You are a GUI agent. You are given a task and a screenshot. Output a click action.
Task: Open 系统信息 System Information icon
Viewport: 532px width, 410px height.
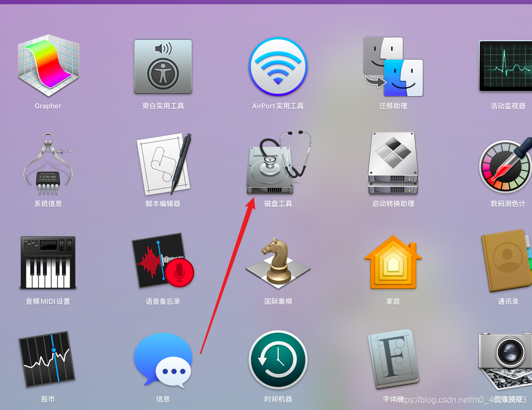point(48,164)
